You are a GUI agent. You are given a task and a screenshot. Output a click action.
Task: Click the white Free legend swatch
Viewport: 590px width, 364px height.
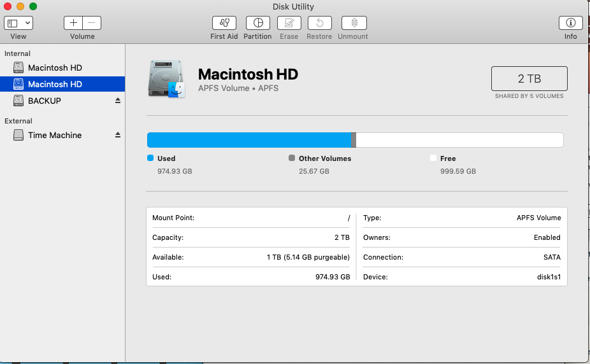pyautogui.click(x=433, y=158)
